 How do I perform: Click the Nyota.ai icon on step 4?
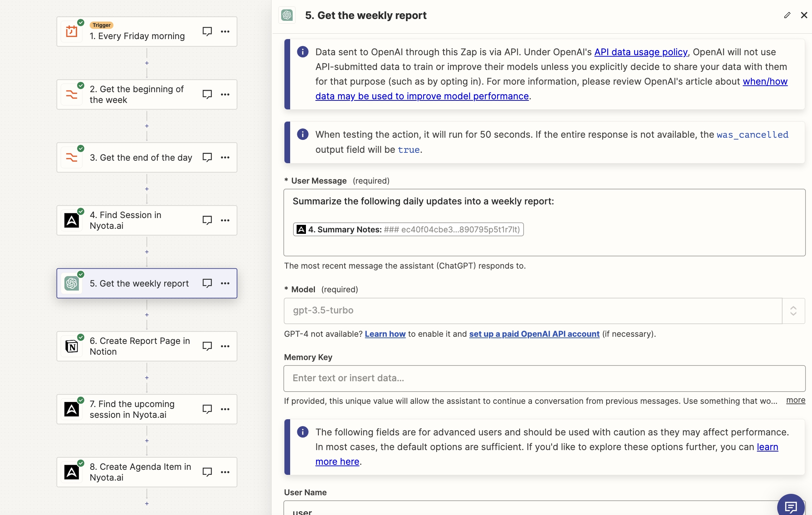tap(72, 221)
